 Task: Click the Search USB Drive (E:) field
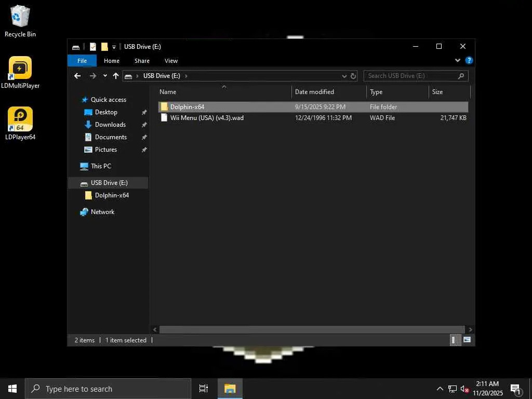click(x=416, y=76)
